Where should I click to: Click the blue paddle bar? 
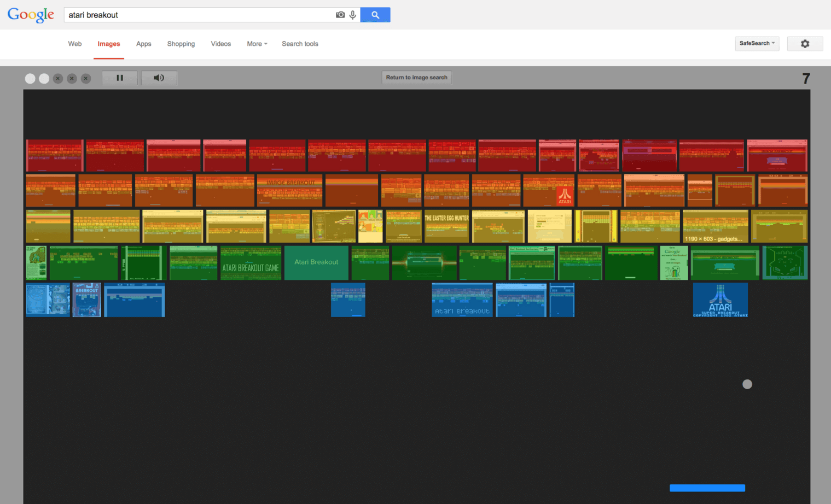(707, 488)
